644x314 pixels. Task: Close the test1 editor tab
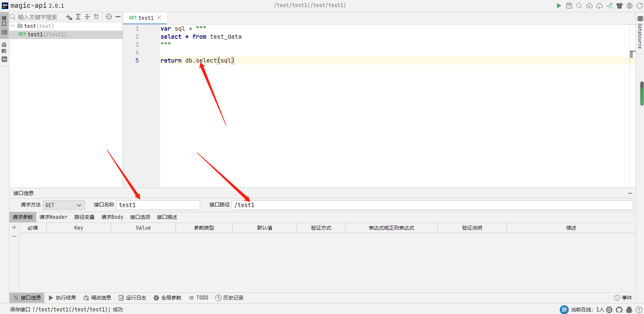159,18
